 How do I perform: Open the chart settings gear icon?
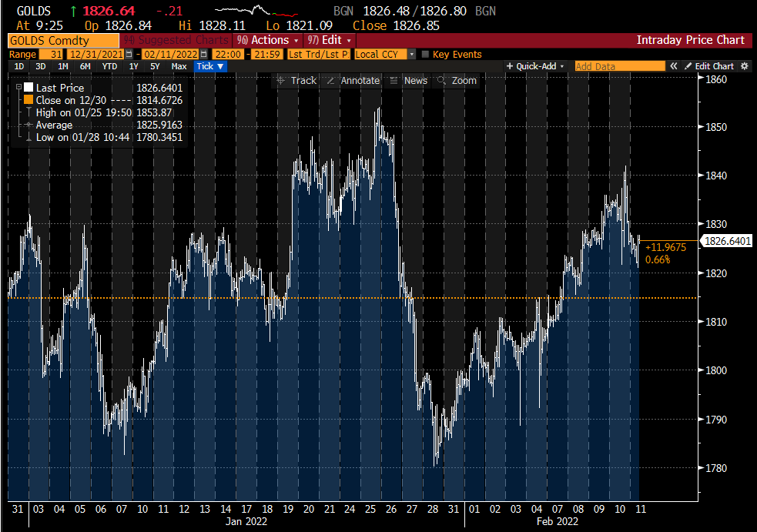click(x=745, y=67)
